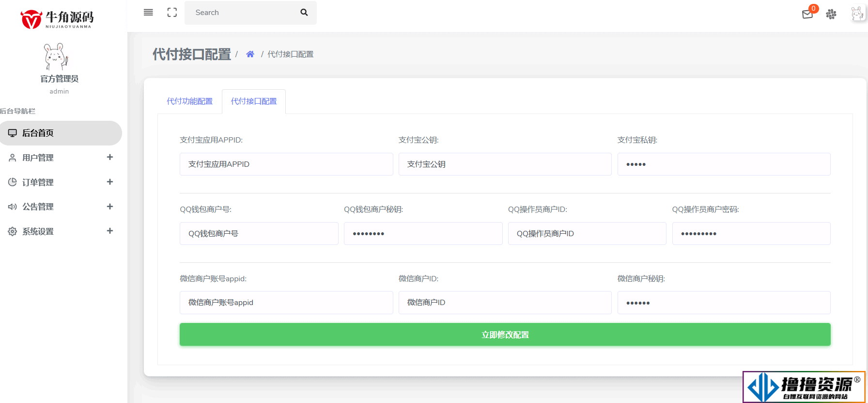Click the green 立即修改配置 button

(x=505, y=335)
